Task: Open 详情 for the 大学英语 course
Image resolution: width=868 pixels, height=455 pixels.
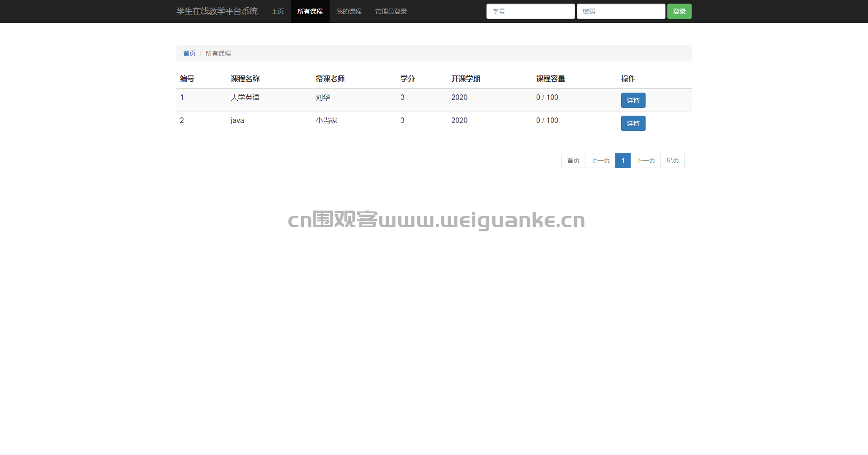Action: 633,100
